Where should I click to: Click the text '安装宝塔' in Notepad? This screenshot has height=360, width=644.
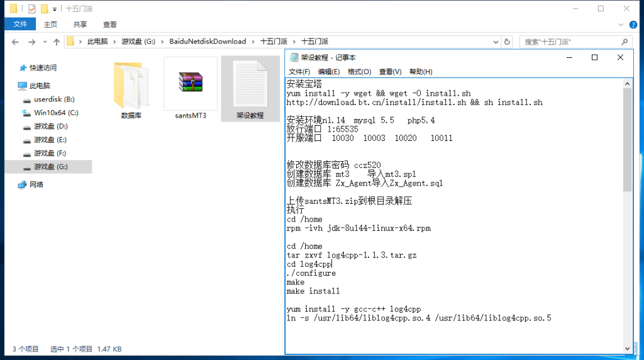point(304,84)
